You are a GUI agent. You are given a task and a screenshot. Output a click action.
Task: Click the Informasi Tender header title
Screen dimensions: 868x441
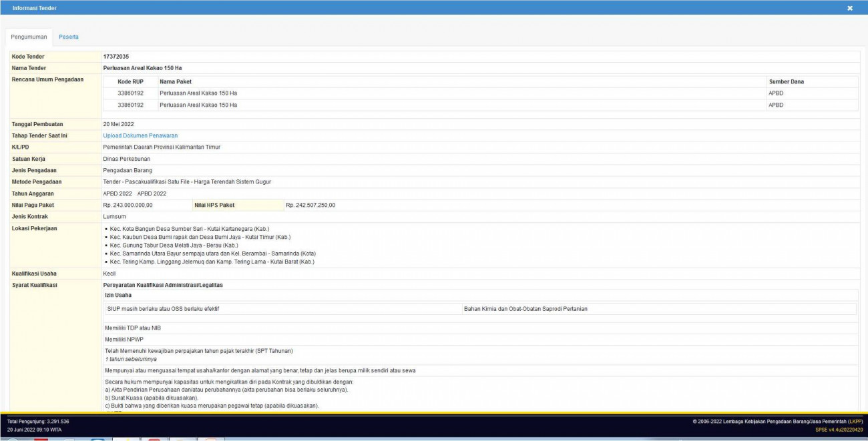[x=35, y=8]
